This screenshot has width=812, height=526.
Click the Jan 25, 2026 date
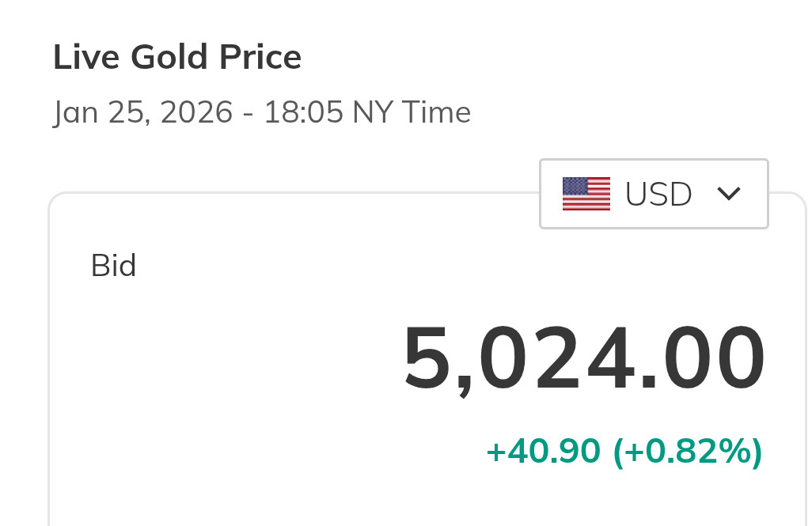point(142,112)
